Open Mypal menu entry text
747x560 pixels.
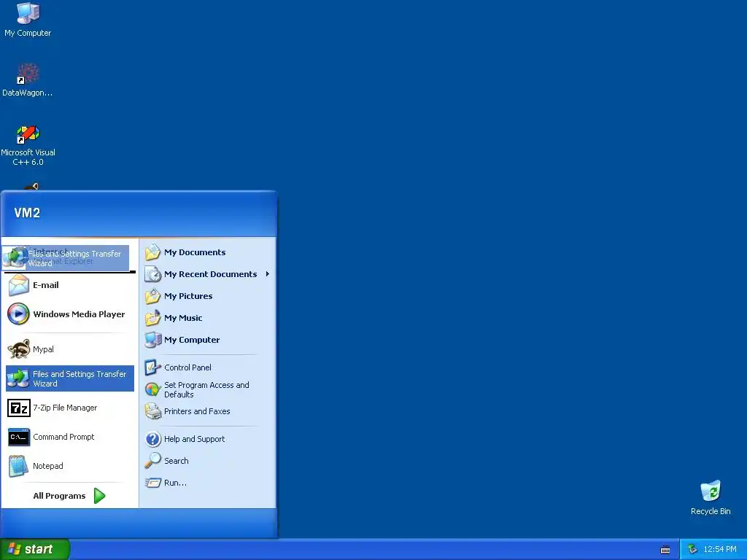[43, 349]
